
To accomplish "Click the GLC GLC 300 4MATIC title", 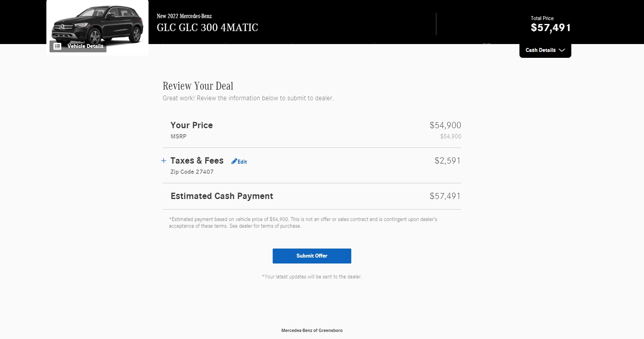I will (x=207, y=28).
